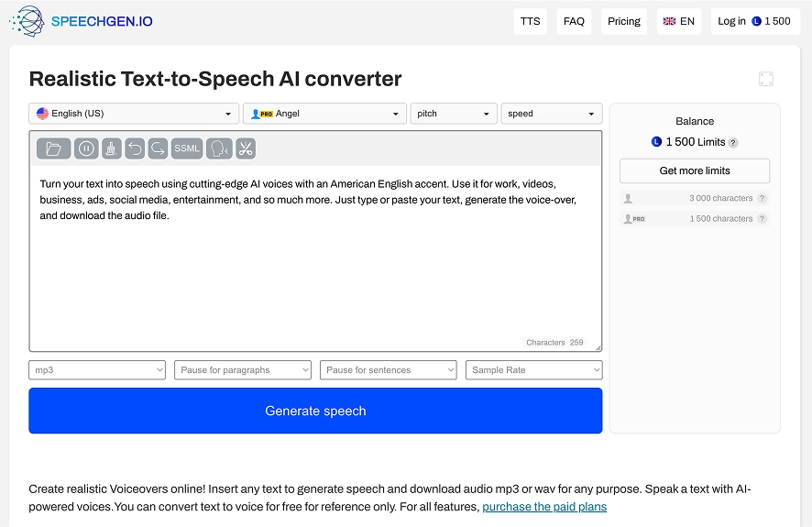This screenshot has width=812, height=527.
Task: Click the blue limits coin in Balance
Action: [x=656, y=142]
